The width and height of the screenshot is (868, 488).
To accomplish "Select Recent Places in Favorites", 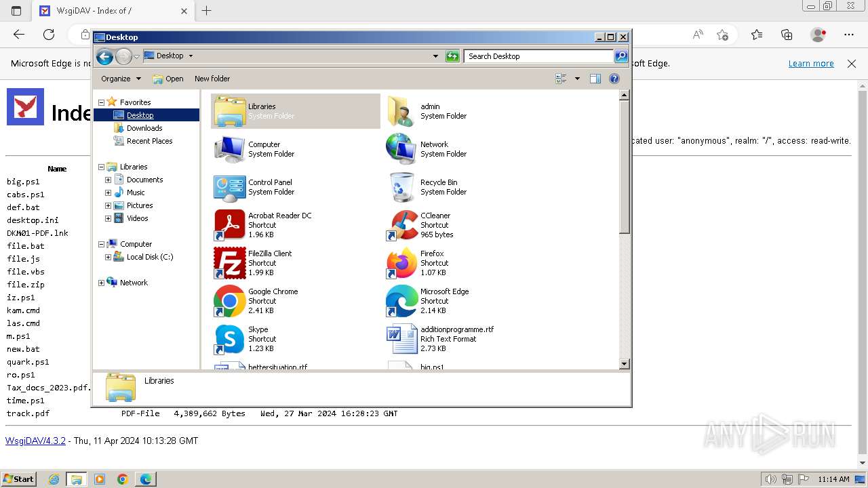I will point(150,141).
